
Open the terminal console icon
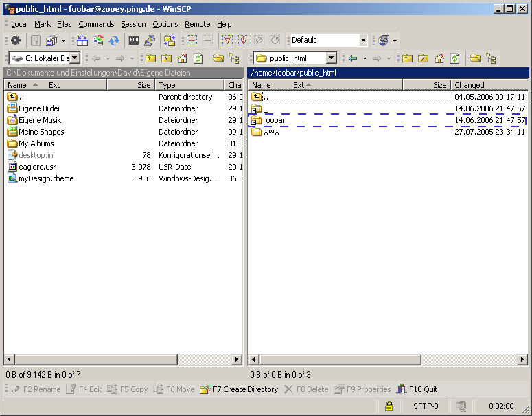[x=134, y=41]
